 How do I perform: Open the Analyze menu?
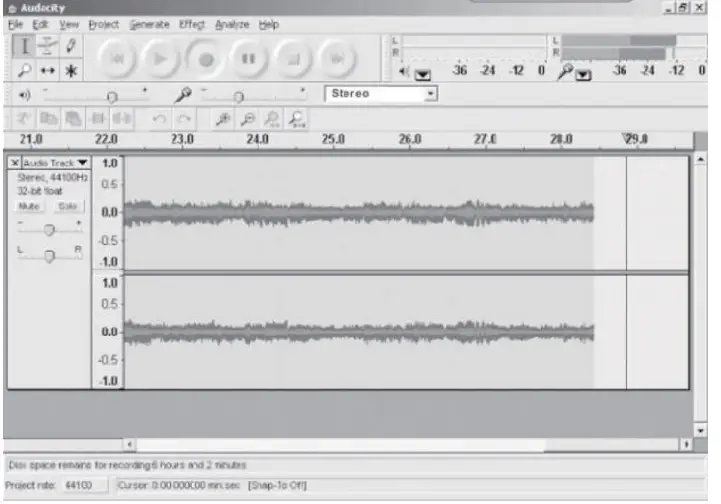pos(232,24)
